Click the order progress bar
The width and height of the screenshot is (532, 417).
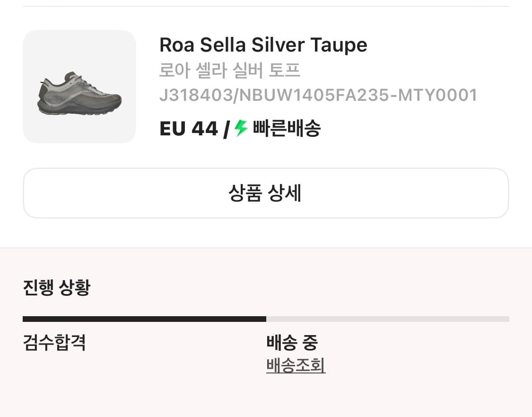pyautogui.click(x=266, y=318)
